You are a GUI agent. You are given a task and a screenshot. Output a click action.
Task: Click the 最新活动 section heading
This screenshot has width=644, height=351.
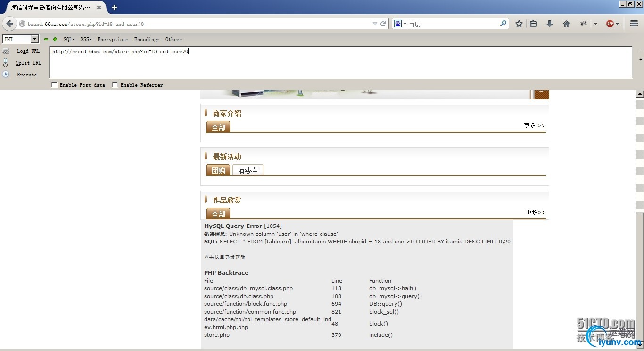coord(227,157)
